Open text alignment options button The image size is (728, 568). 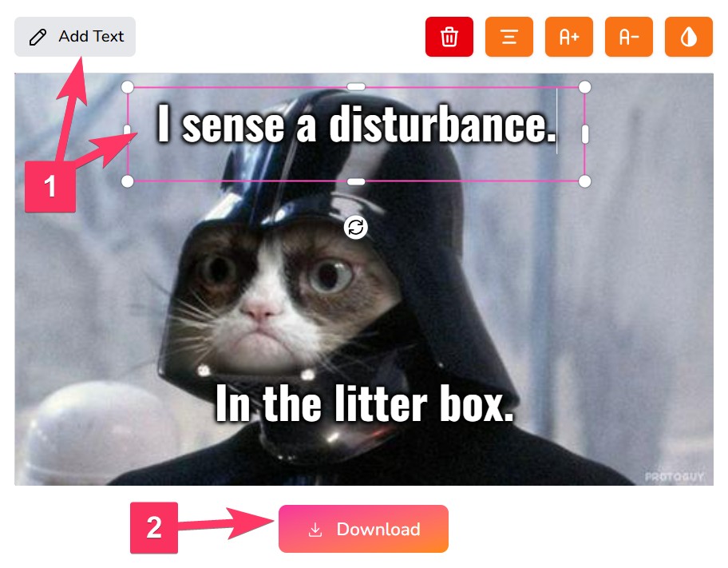pyautogui.click(x=508, y=37)
